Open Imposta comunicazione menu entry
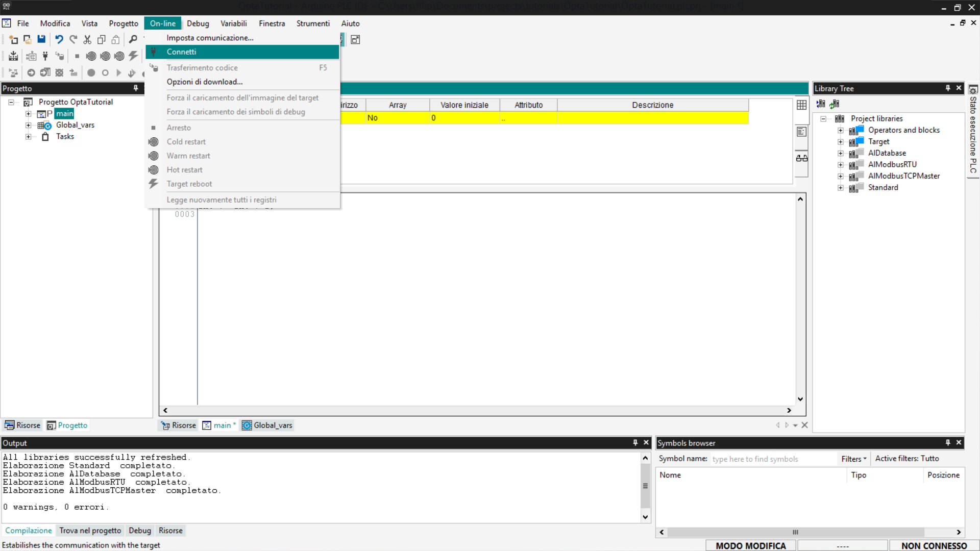Image resolution: width=980 pixels, height=551 pixels. [210, 38]
